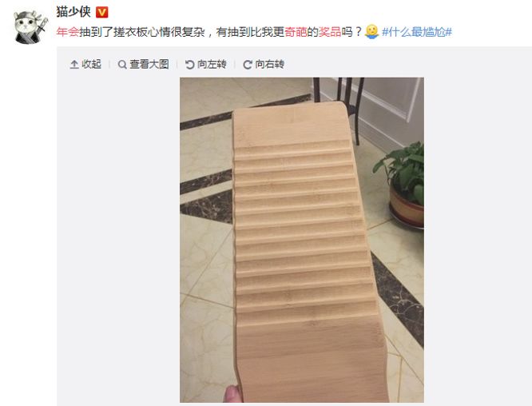Viewport: 532px width, 406px height.
Task: Open the red 奖品 keyword link
Action: (x=330, y=32)
